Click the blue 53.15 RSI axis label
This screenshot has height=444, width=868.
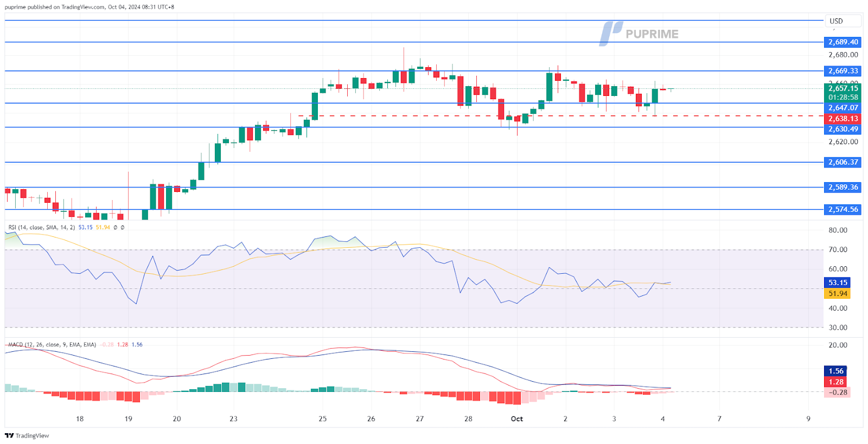837,282
